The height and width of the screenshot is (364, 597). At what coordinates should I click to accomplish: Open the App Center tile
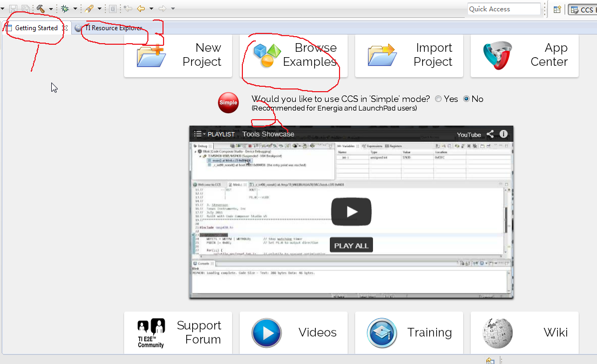[x=524, y=56]
